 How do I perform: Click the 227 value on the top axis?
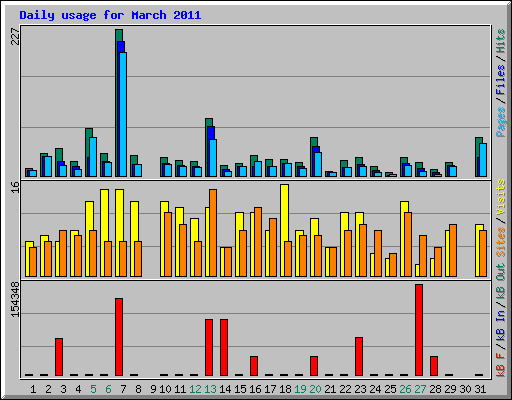[x=15, y=37]
